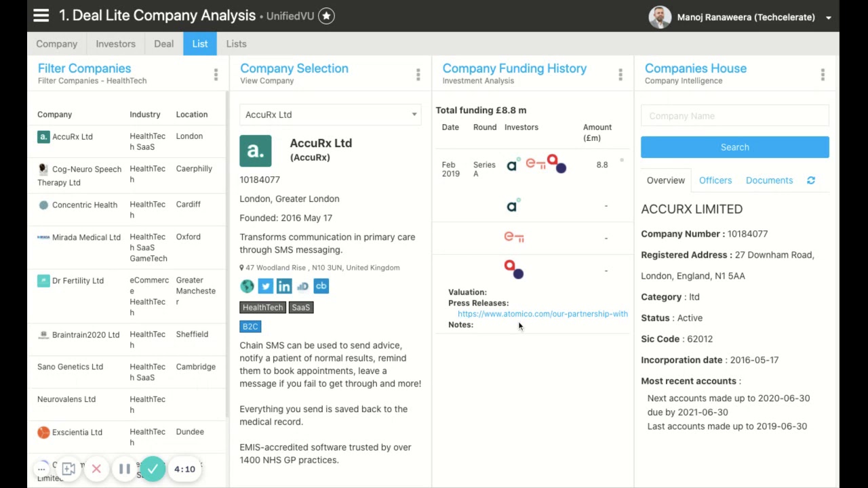Click the Crunchbase 'cb' icon
Screen dimensions: 868x488
[321, 286]
